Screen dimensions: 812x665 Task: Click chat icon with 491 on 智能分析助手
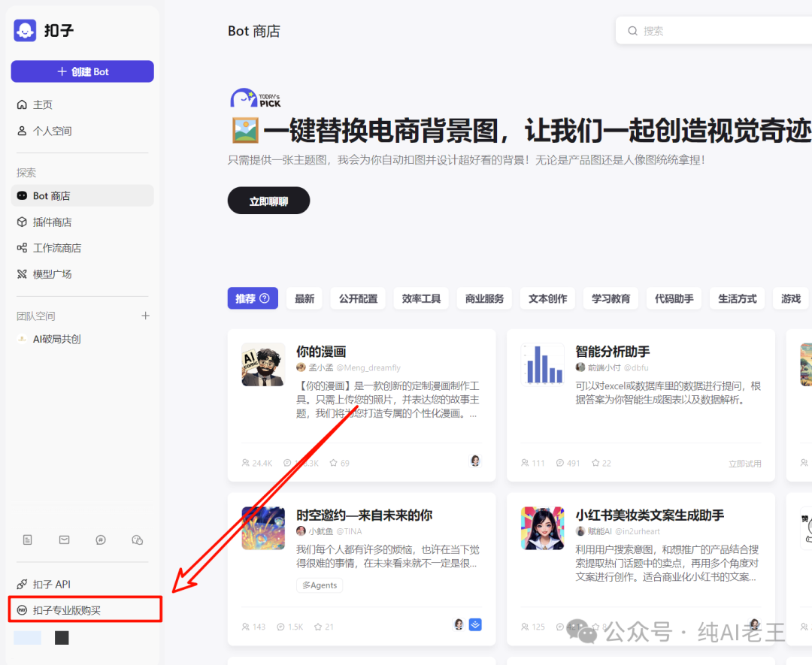tap(560, 463)
